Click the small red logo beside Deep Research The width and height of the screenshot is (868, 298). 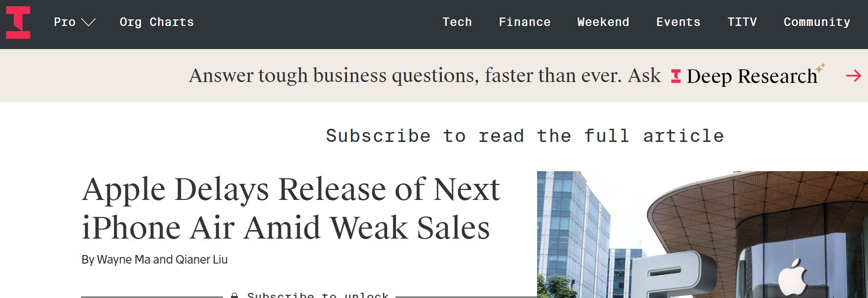pyautogui.click(x=676, y=76)
